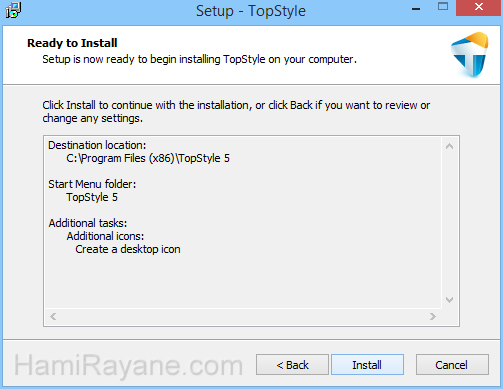Select the path 'C:\Program Files (x86)\TopStyle 5'
The width and height of the screenshot is (503, 389).
[148, 158]
